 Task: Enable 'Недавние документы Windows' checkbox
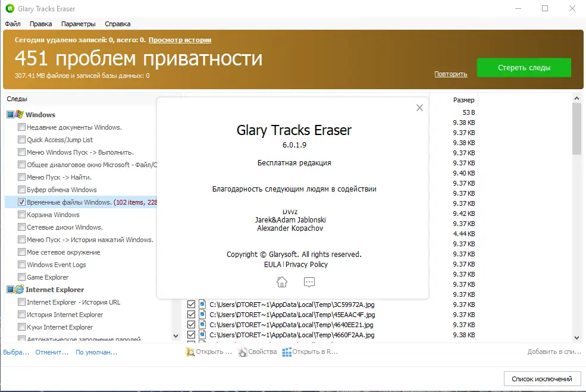pos(21,127)
